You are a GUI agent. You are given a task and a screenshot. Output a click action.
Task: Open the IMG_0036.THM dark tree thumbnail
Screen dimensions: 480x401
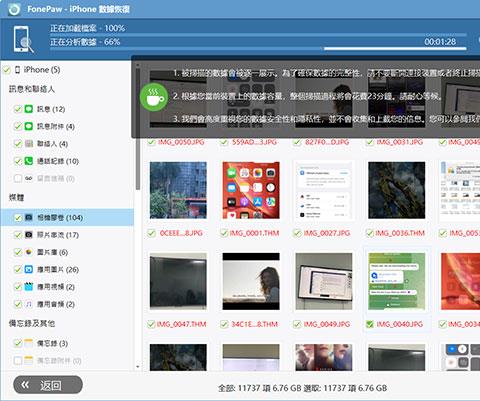(x=396, y=190)
